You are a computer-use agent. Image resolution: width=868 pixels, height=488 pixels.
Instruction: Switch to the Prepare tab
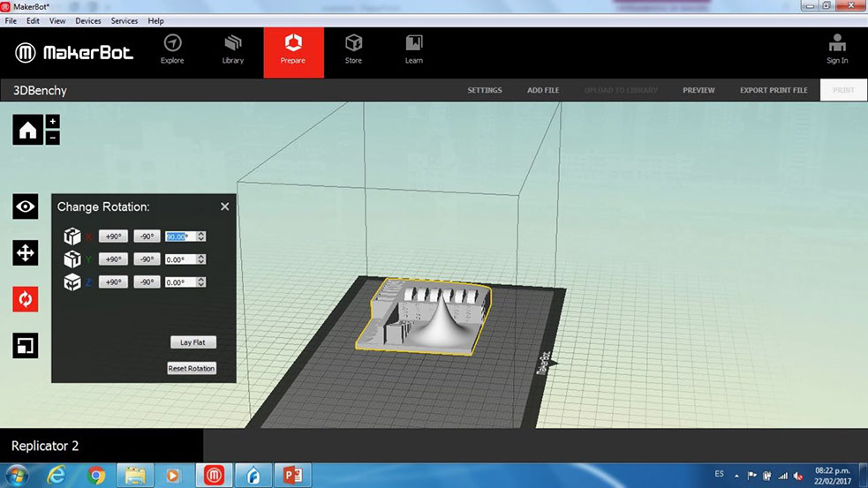[293, 53]
